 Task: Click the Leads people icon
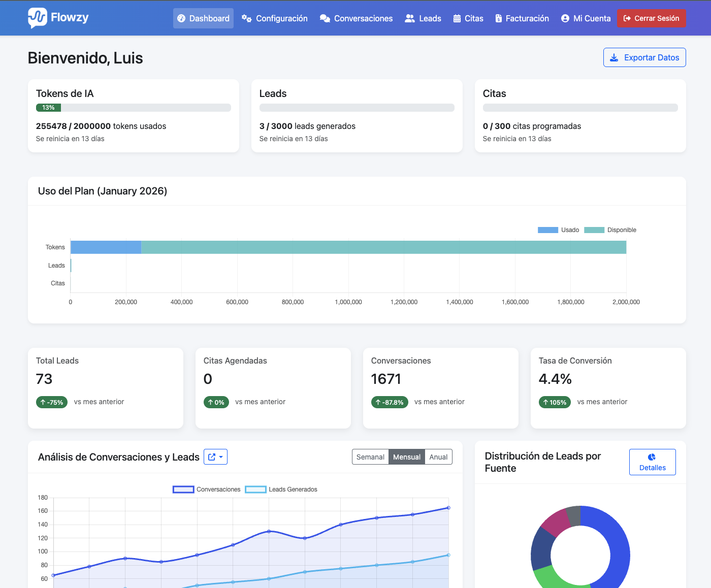pos(409,18)
